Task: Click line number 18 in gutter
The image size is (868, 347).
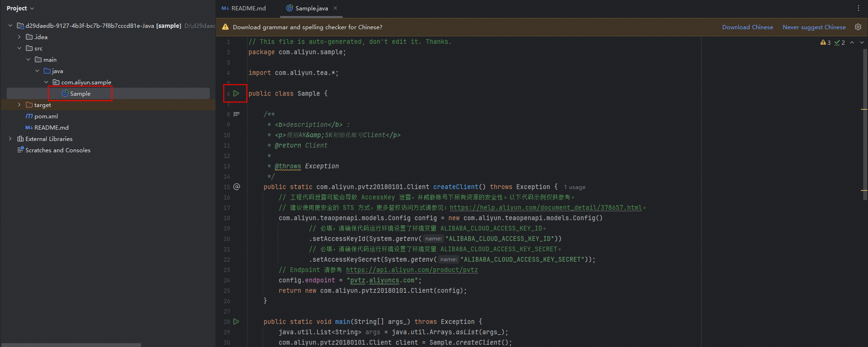Action: pyautogui.click(x=227, y=218)
